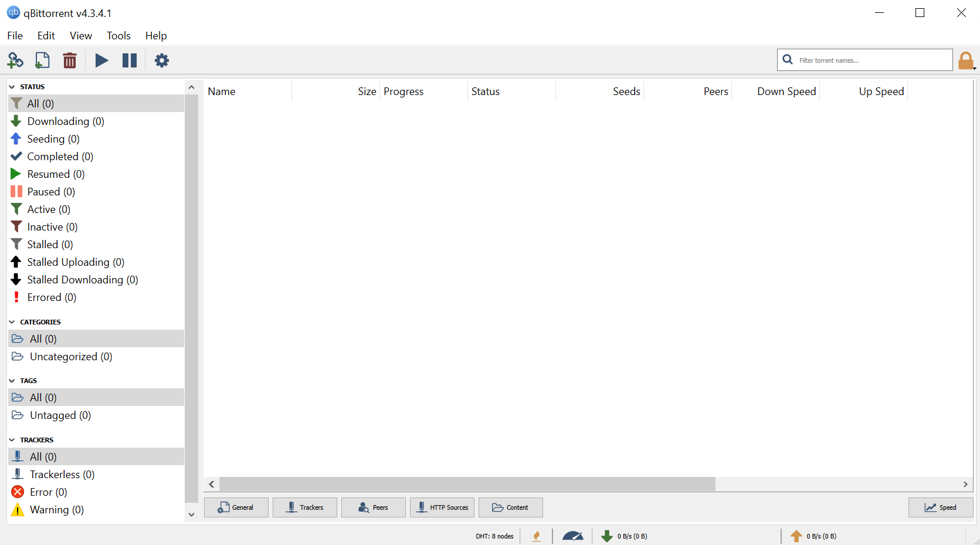Select the Stalled Downloading filter
The width and height of the screenshot is (980, 545).
96,280
